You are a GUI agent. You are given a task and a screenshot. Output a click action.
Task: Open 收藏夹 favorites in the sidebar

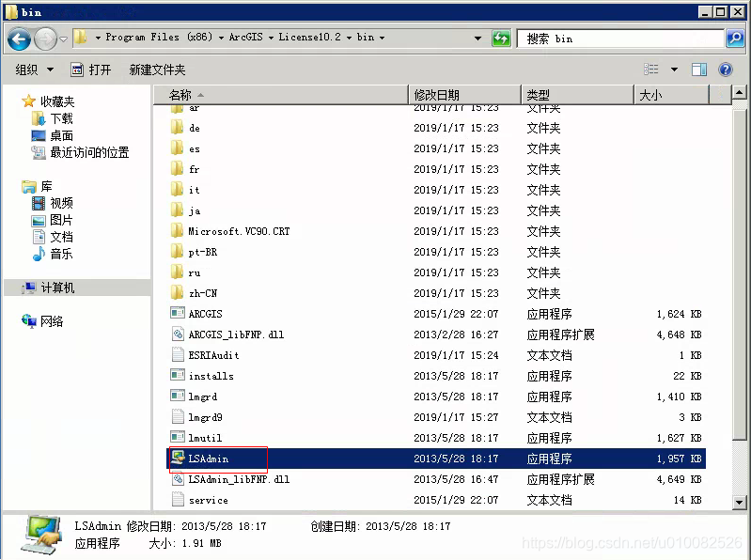click(x=48, y=101)
